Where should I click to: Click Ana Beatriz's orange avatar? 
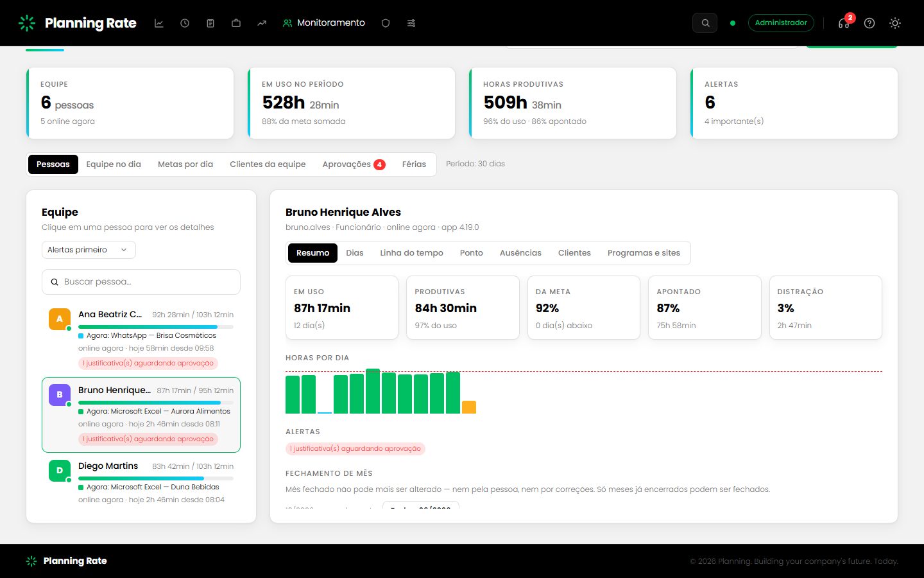pyautogui.click(x=60, y=319)
